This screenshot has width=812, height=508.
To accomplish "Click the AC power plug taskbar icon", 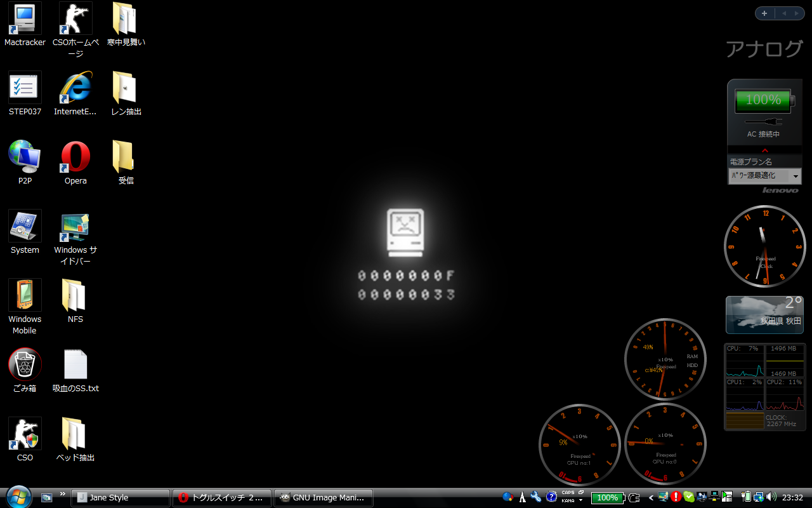I will point(634,498).
